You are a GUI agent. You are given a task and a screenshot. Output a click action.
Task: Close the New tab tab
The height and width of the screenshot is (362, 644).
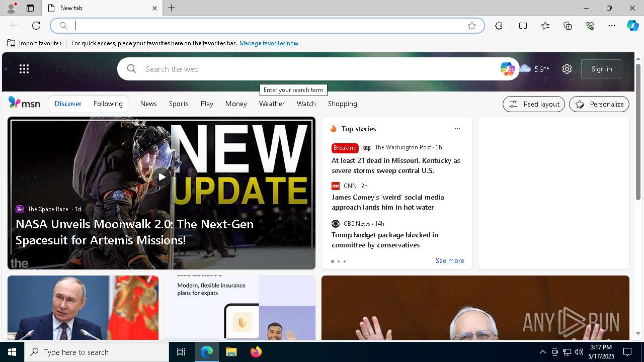pos(154,8)
